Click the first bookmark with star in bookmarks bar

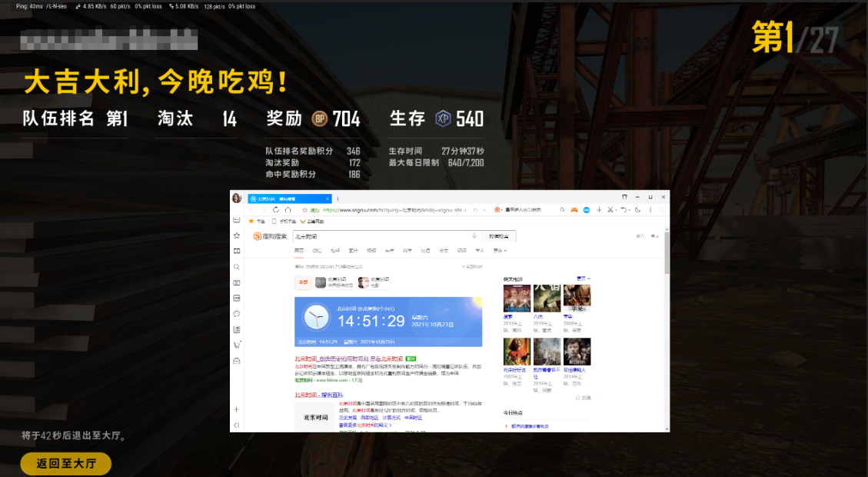(256, 222)
